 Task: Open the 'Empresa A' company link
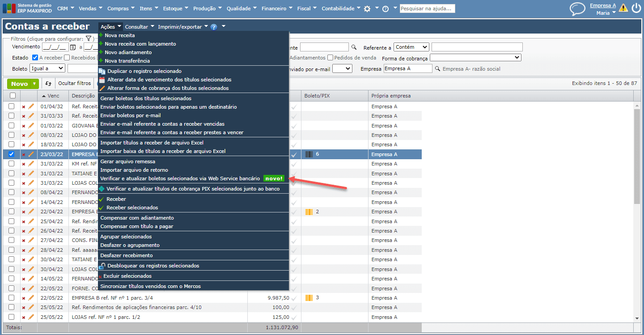[603, 6]
